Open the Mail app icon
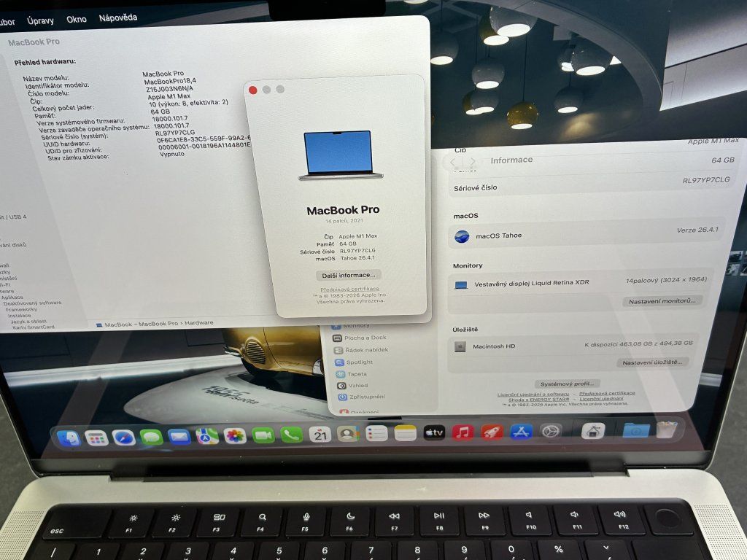747x560 pixels. tap(179, 436)
